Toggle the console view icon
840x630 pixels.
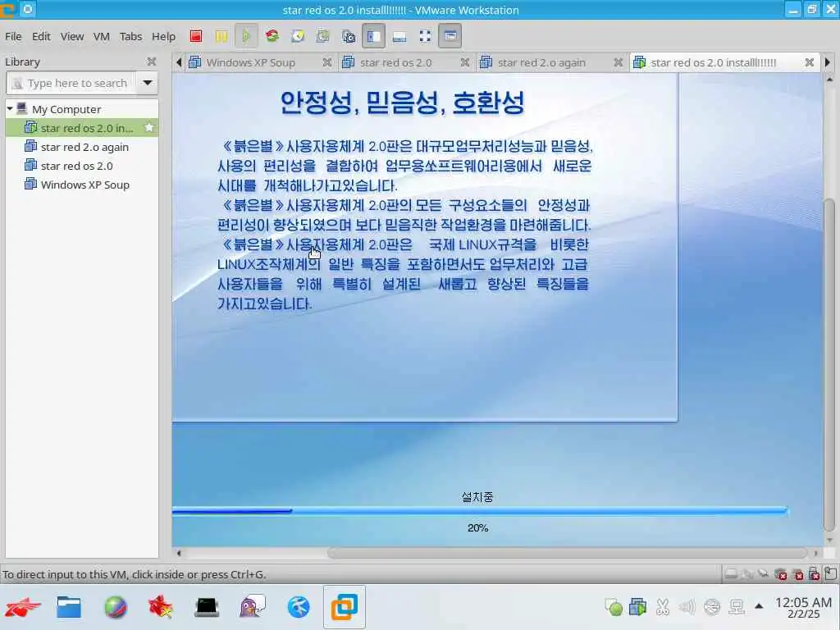[x=450, y=36]
